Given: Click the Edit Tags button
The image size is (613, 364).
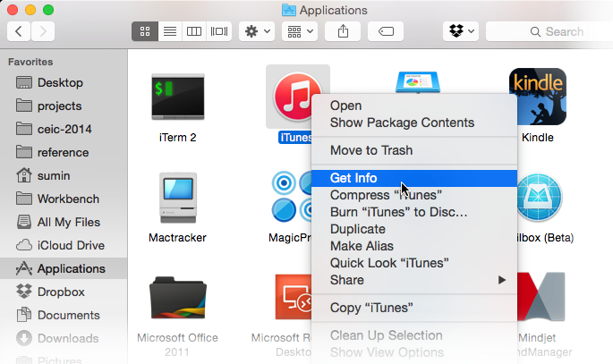Looking at the screenshot, I should 386,31.
